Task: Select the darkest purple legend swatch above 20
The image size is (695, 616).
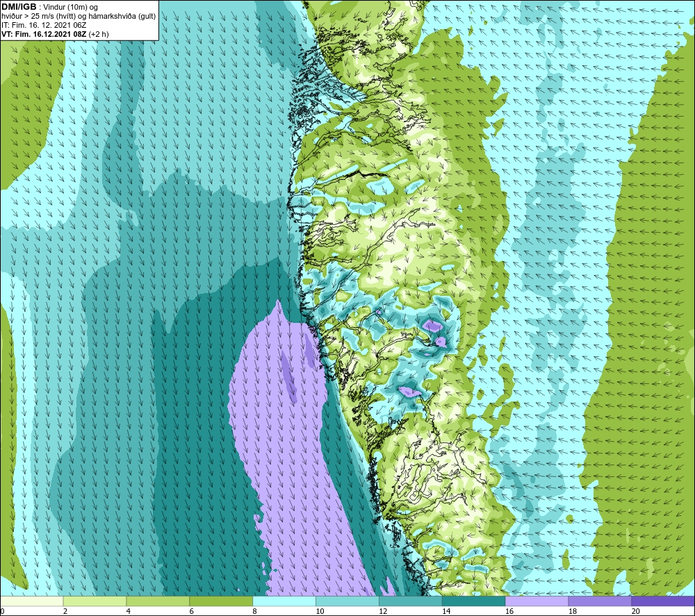Action: click(663, 601)
